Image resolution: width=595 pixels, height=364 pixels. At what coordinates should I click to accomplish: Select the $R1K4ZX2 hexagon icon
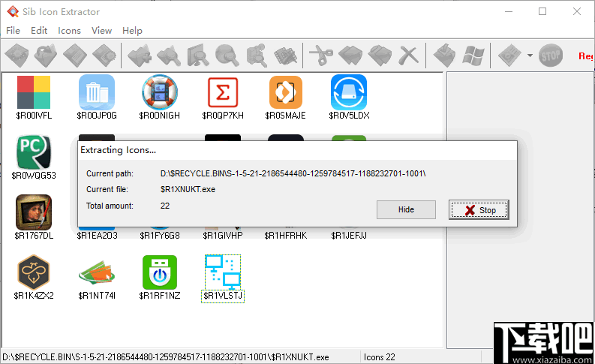pos(34,272)
